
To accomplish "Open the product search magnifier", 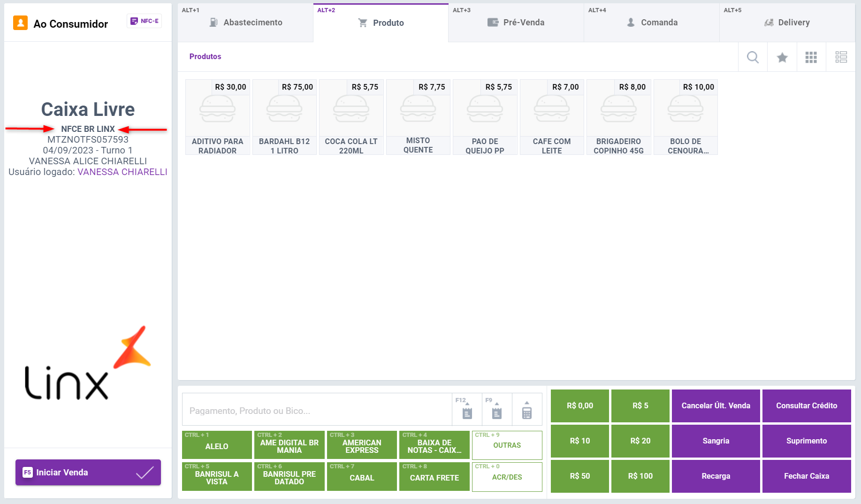I will coord(753,57).
